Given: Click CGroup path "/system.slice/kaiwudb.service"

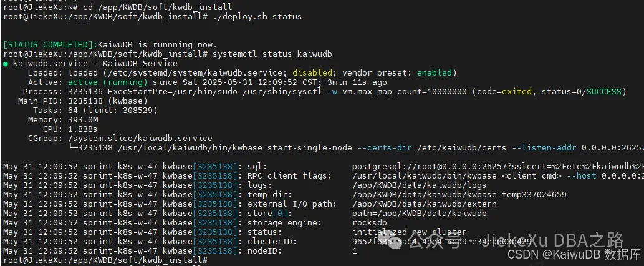Looking at the screenshot, I should coord(140,139).
